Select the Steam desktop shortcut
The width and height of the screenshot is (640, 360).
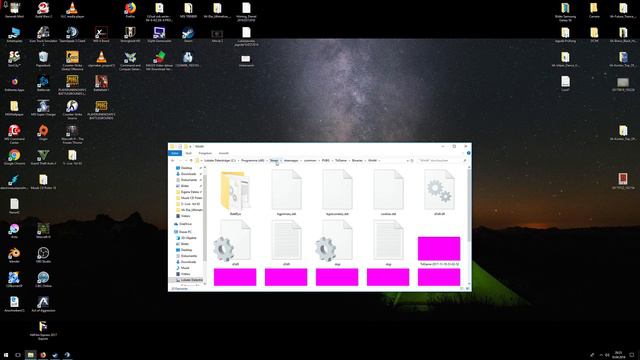click(188, 34)
